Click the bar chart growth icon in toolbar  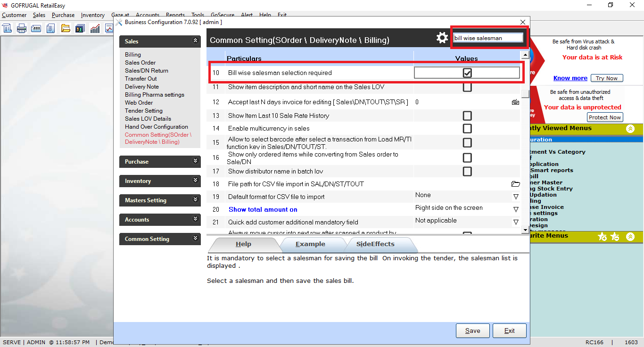(x=95, y=29)
